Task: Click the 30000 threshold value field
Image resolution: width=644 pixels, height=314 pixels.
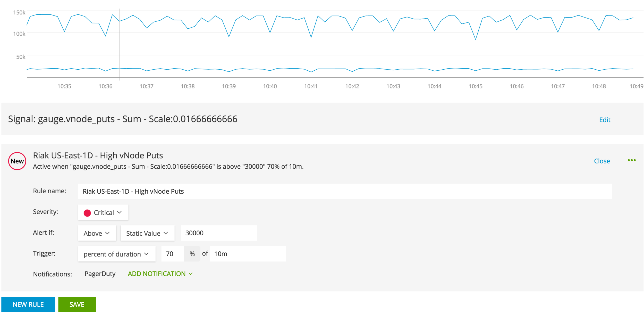Action: pos(219,233)
